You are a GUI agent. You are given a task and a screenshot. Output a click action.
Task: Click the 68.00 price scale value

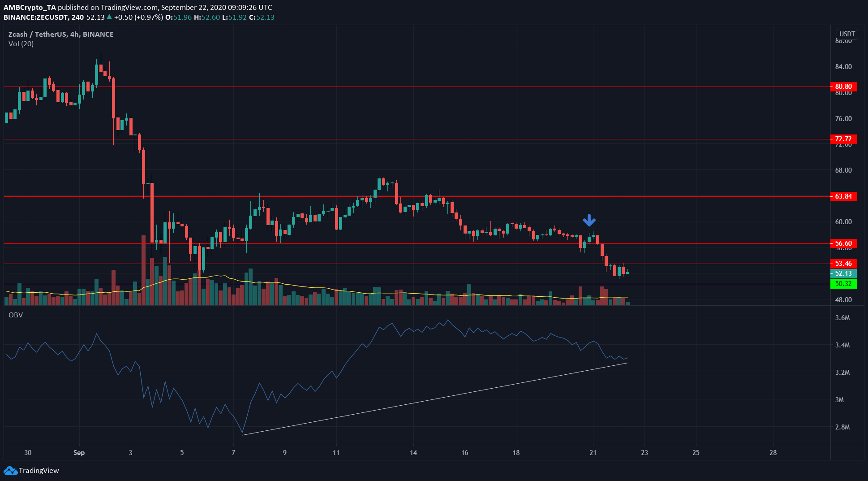843,170
